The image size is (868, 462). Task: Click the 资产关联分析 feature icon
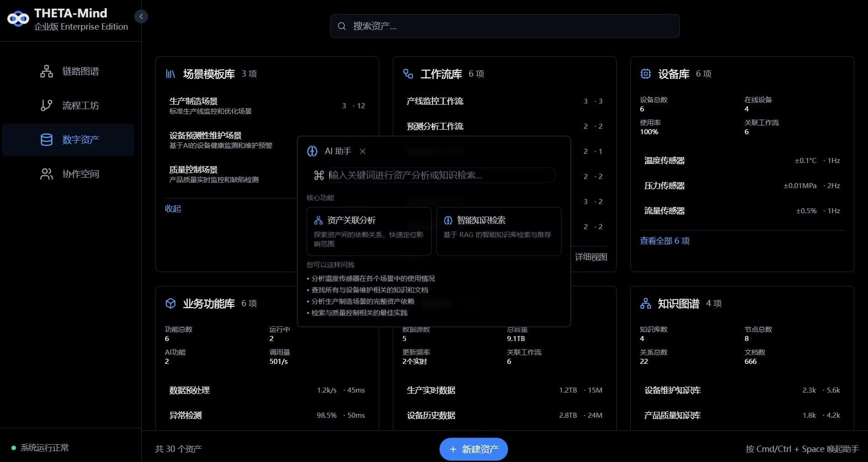(x=318, y=220)
